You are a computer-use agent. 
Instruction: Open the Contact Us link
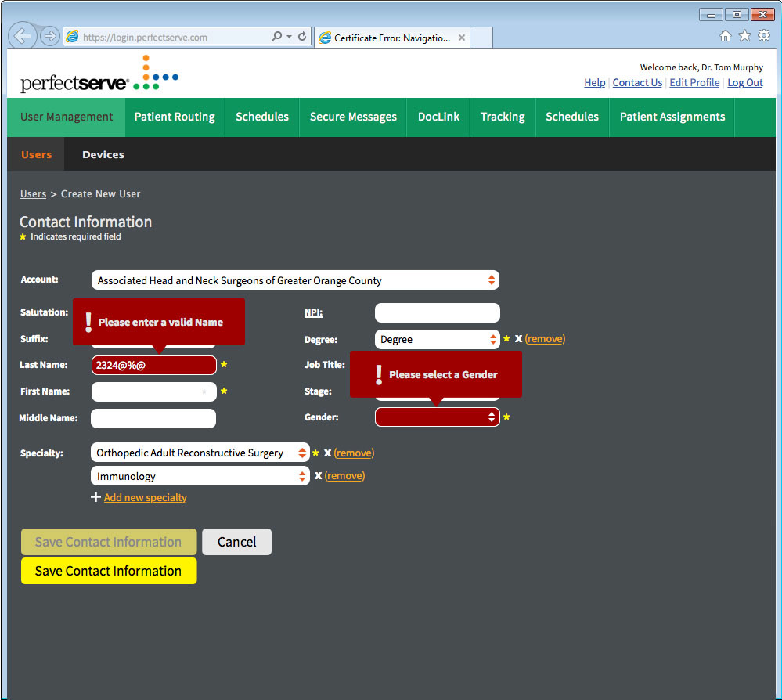(637, 83)
